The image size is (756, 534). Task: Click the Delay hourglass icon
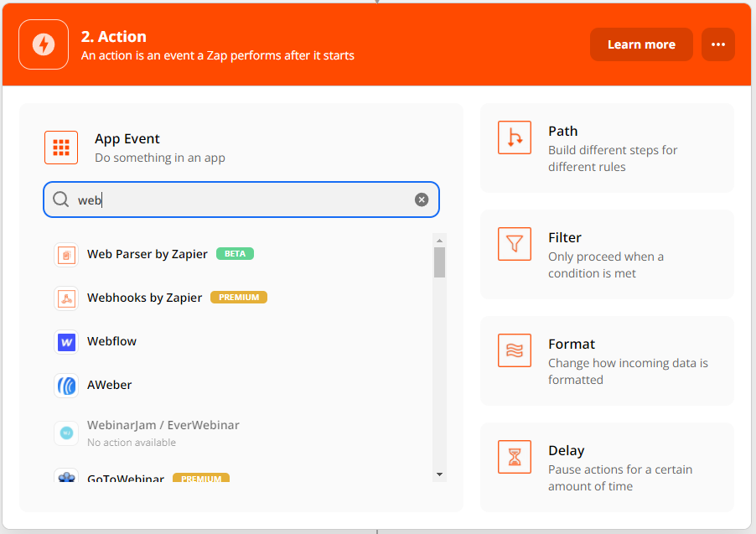515,457
